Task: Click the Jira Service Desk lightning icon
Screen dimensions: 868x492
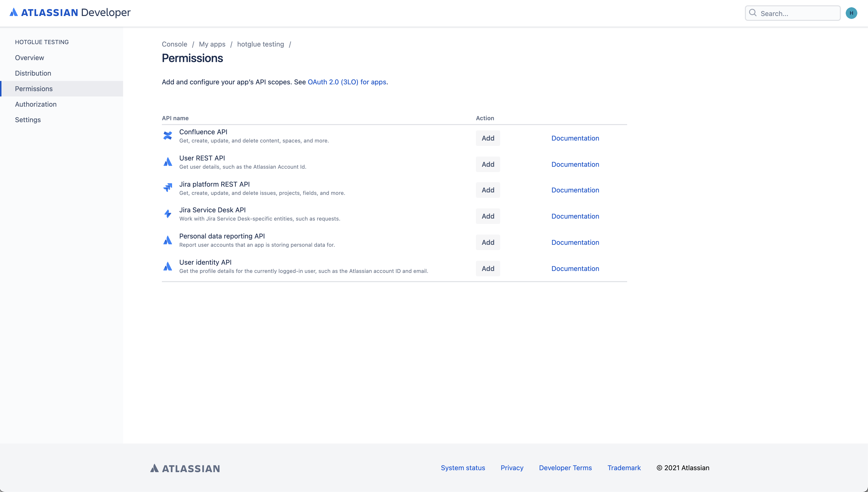Action: [167, 214]
